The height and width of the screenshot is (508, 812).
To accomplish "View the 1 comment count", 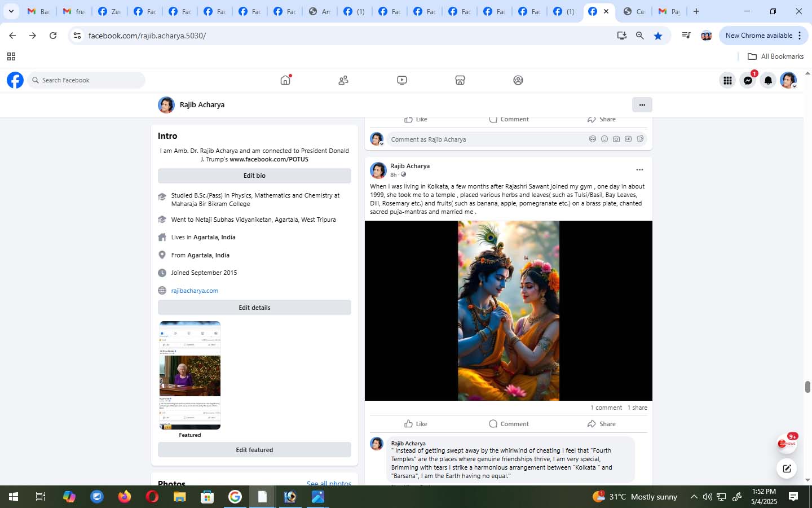I will pos(606,408).
